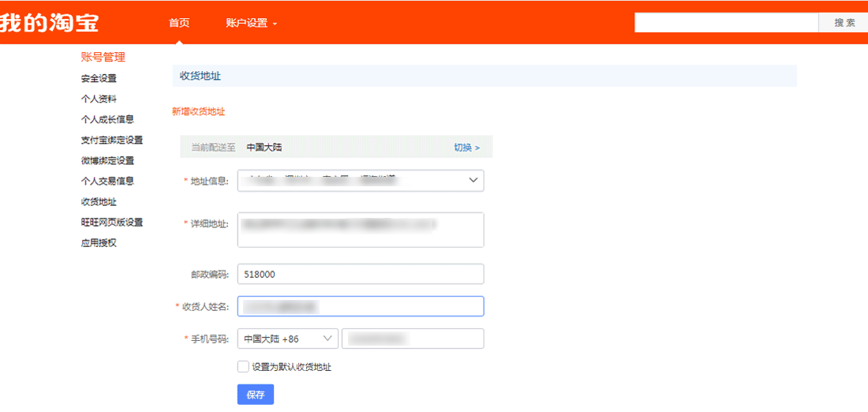Screen dimensions: 868x412
Task: Click the top search input box
Action: 726,23
